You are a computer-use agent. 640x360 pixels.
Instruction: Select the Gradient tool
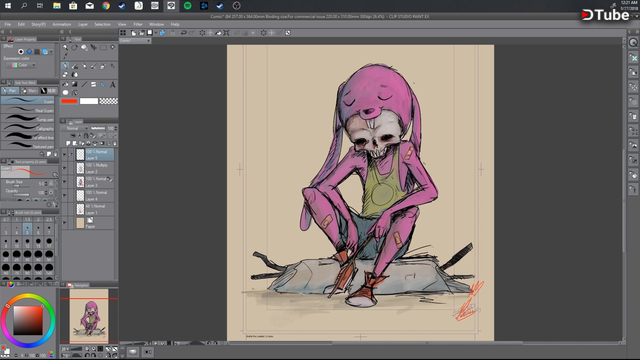coord(75,84)
